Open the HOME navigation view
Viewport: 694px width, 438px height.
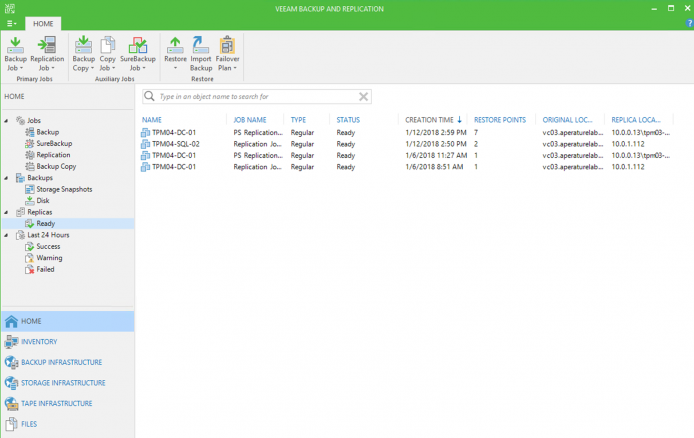point(68,321)
